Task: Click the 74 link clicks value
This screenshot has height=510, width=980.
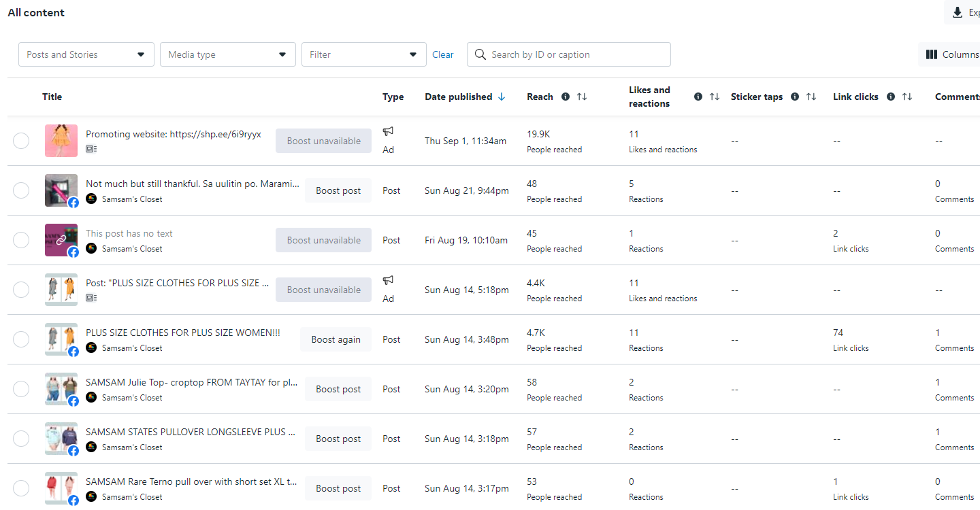Action: coord(838,333)
